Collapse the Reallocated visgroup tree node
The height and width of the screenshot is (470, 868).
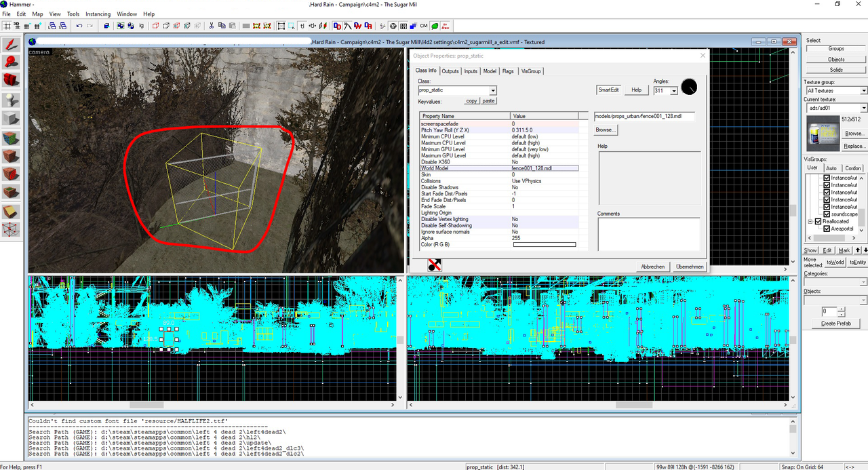[810, 222]
